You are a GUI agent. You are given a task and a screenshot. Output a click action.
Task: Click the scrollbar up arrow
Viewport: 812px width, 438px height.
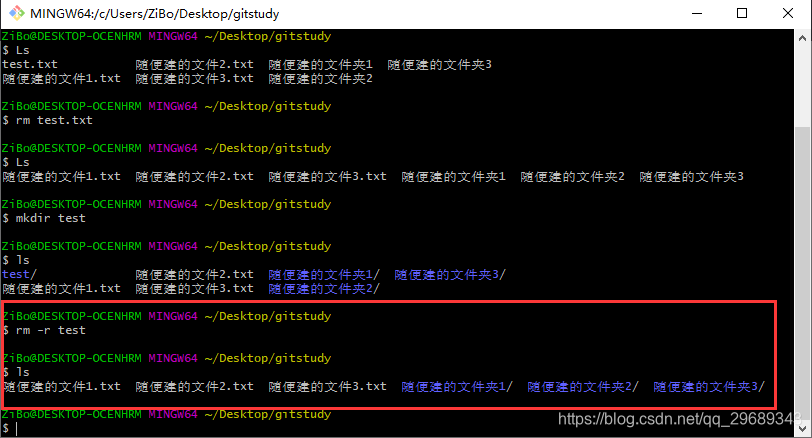click(802, 38)
